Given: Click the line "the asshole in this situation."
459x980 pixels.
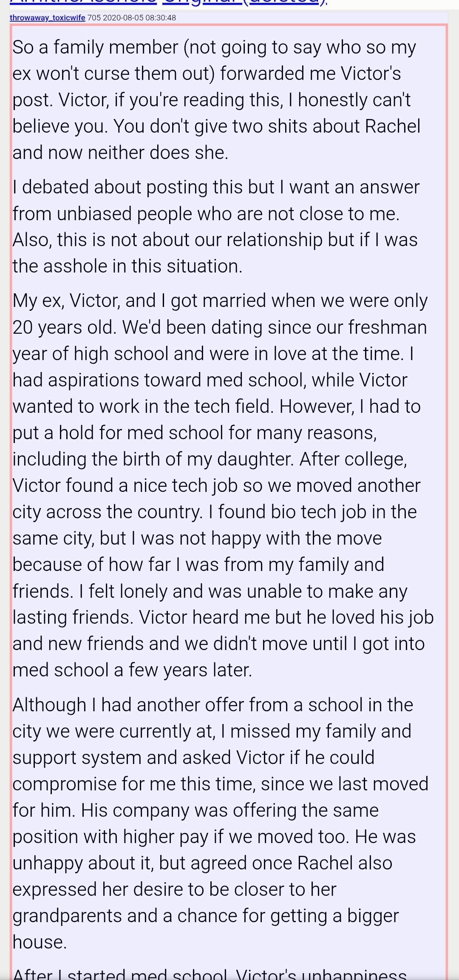Looking at the screenshot, I should tap(127, 267).
